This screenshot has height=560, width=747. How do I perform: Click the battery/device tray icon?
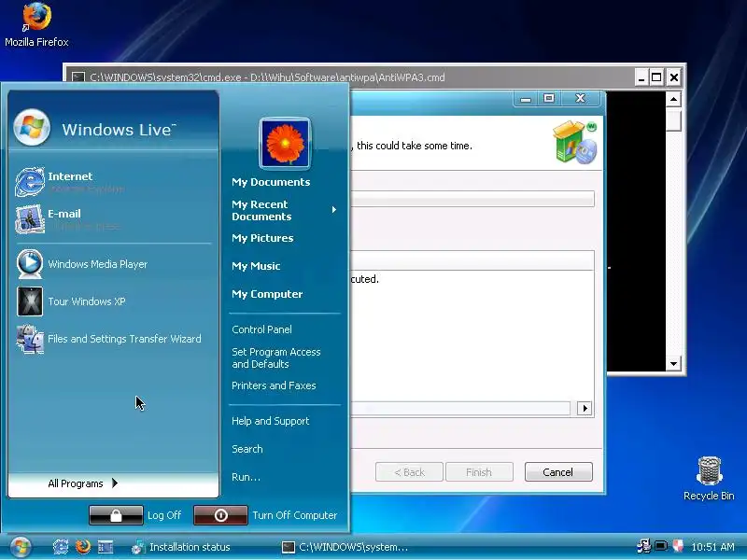[661, 546]
